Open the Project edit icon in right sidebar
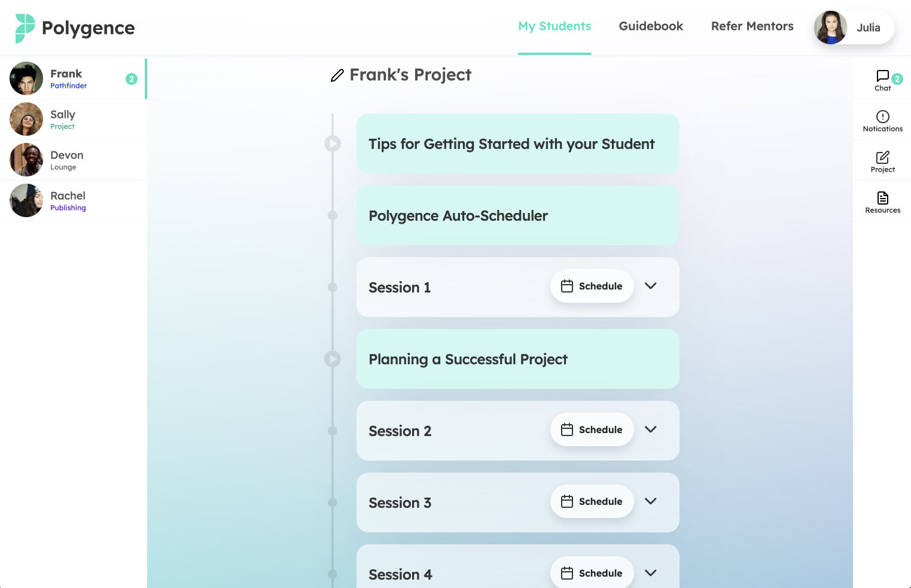Screen dimensions: 911x588 (882, 157)
